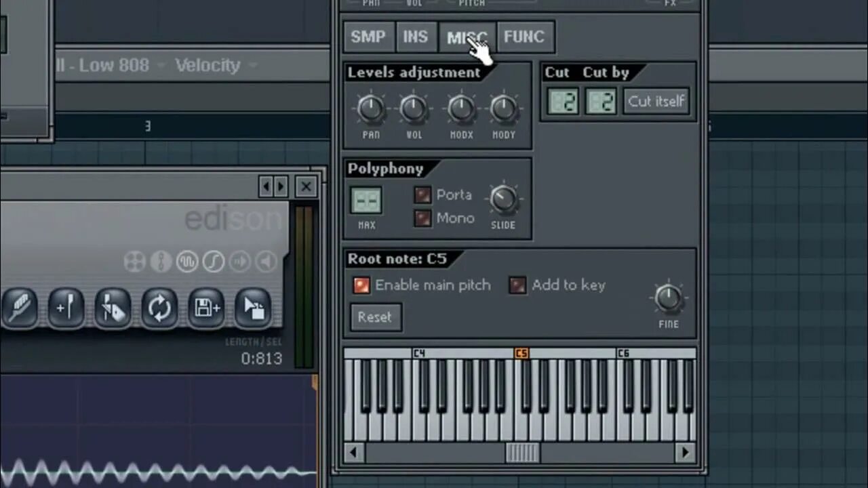Screen dimensions: 868x488
Task: Click Edison's loop arrows button
Action: coord(159,309)
